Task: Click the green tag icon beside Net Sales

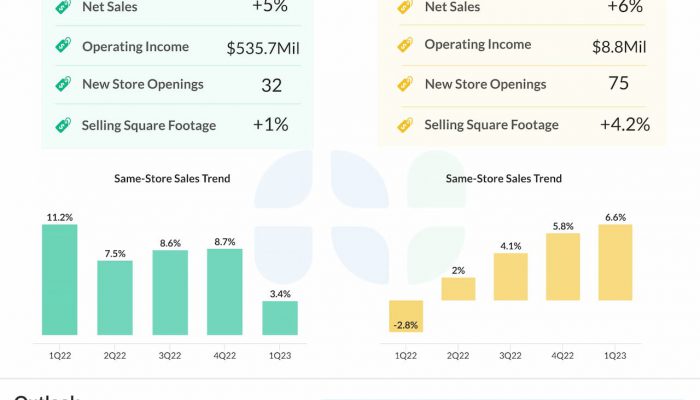Action: (63, 8)
